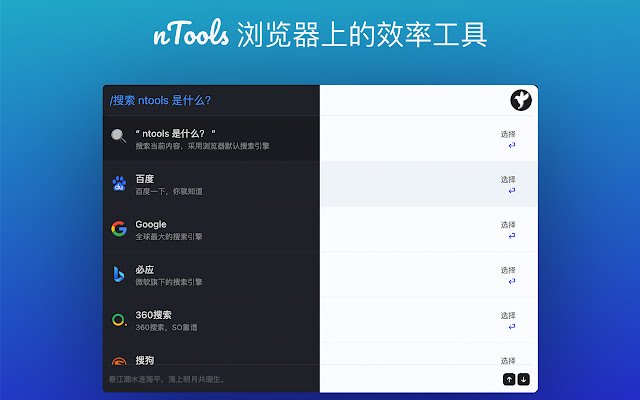The image size is (640, 400).
Task: Click the Bing logo icon
Action: (x=119, y=274)
